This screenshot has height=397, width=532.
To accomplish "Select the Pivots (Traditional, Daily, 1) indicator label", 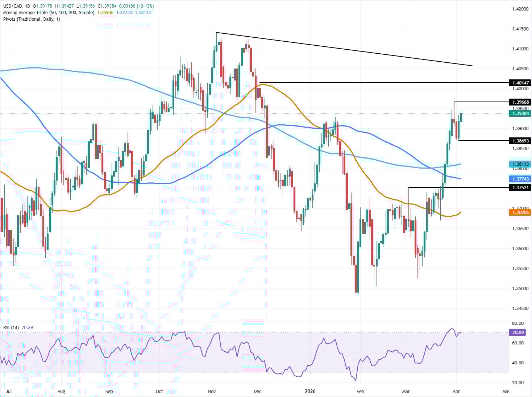I will coord(32,19).
